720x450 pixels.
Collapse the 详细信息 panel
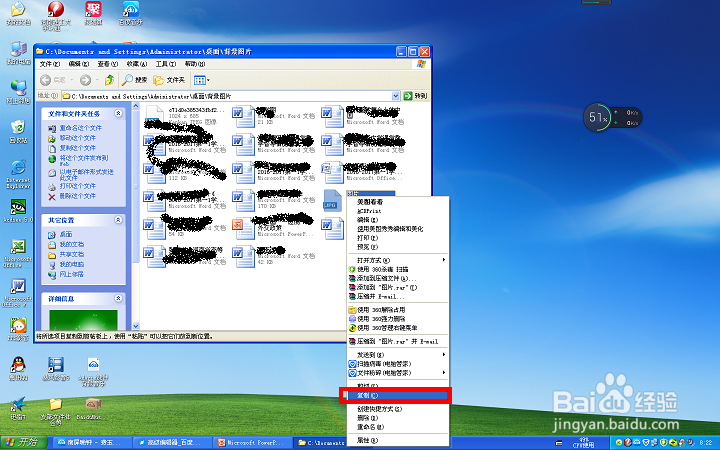(x=118, y=298)
